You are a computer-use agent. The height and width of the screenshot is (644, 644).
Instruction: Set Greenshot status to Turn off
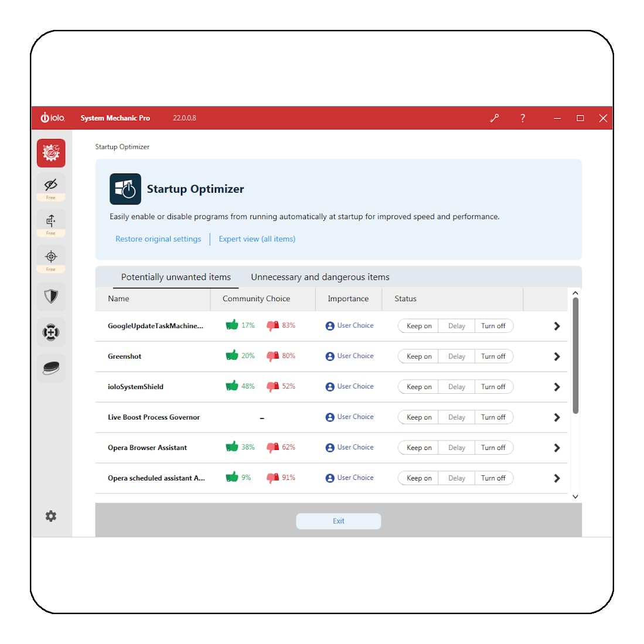point(493,356)
